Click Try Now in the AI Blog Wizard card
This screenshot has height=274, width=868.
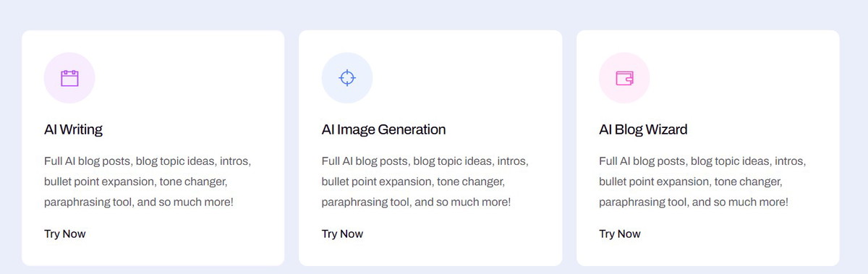[x=620, y=234]
